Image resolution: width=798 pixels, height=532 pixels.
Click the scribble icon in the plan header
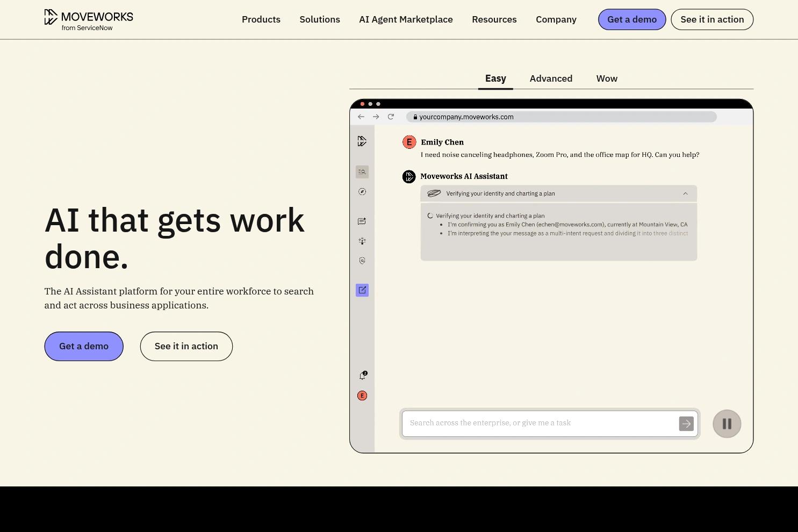[x=434, y=193]
